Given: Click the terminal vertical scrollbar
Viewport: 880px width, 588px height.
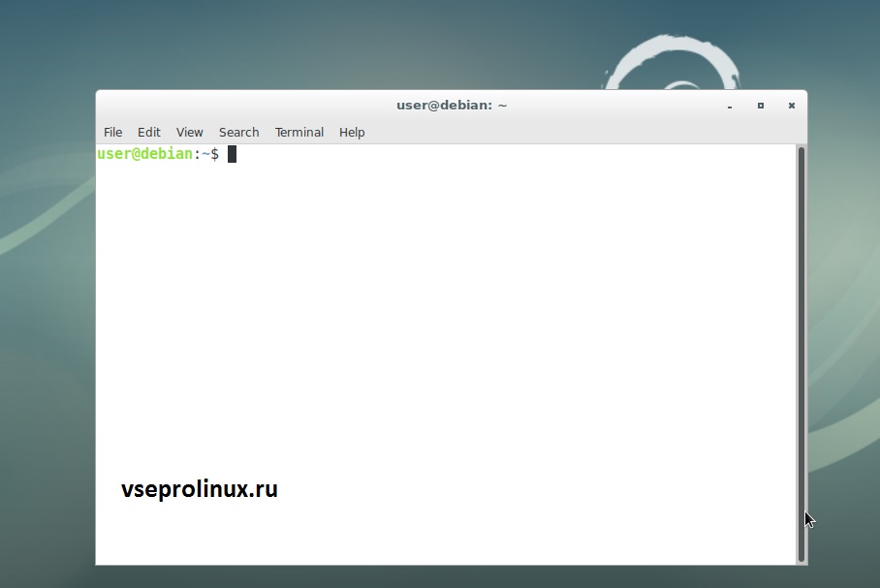Looking at the screenshot, I should tap(801, 355).
